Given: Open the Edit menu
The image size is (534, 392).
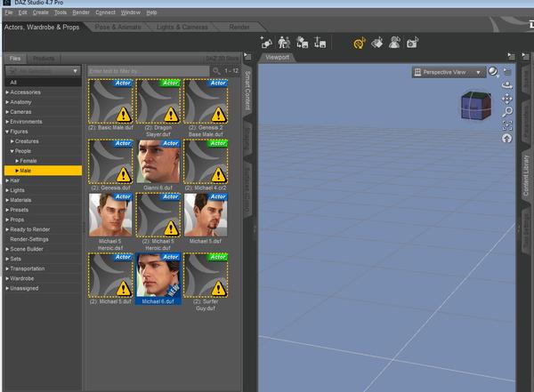Looking at the screenshot, I should (x=22, y=12).
